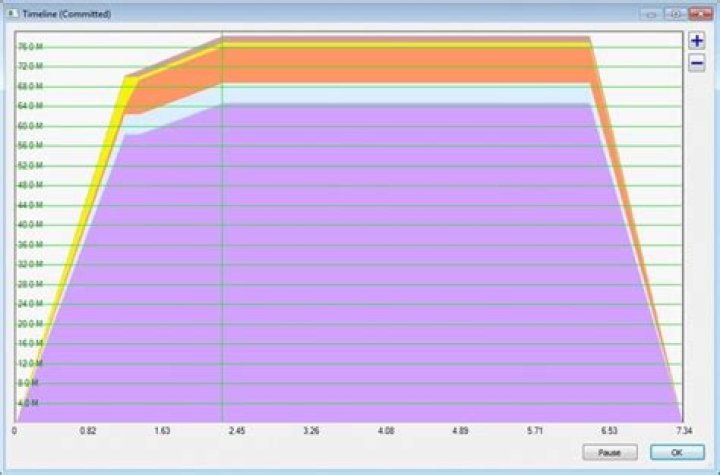Click the 32.0 M axis label
This screenshot has width=720, height=475.
pos(30,264)
